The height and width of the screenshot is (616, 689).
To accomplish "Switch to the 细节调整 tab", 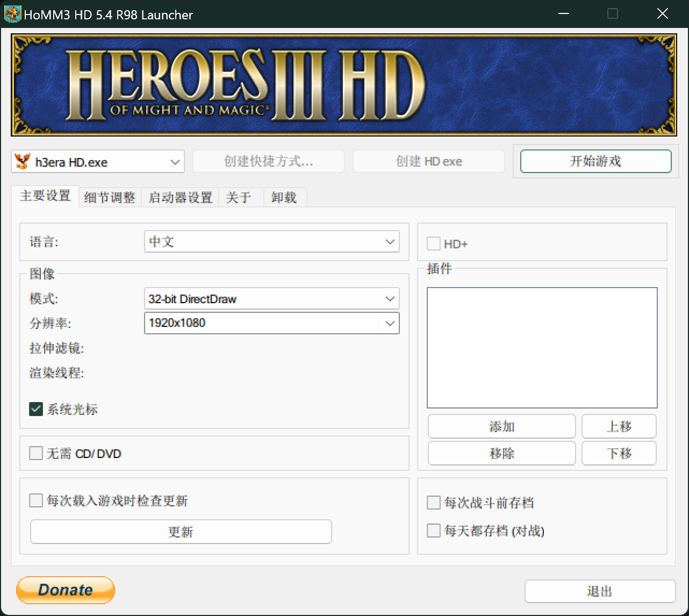I will (110, 198).
